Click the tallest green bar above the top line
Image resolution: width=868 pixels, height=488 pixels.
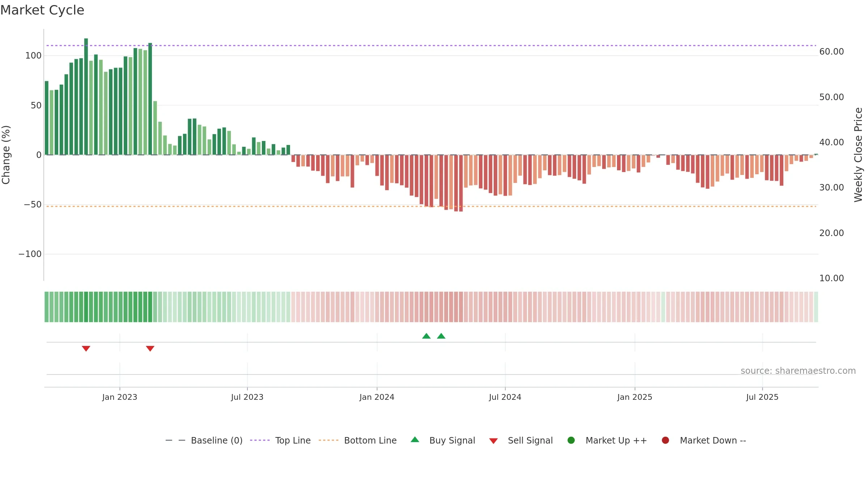click(x=86, y=97)
